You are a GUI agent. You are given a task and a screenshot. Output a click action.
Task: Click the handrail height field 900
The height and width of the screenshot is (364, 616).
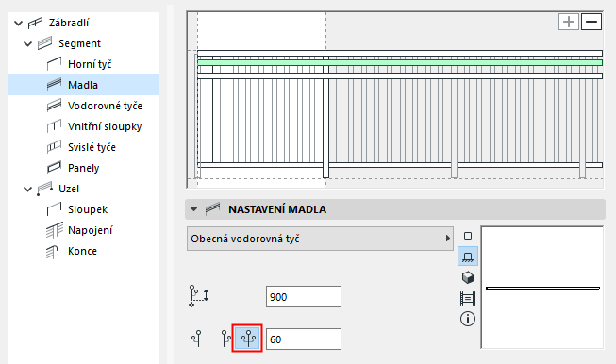304,297
